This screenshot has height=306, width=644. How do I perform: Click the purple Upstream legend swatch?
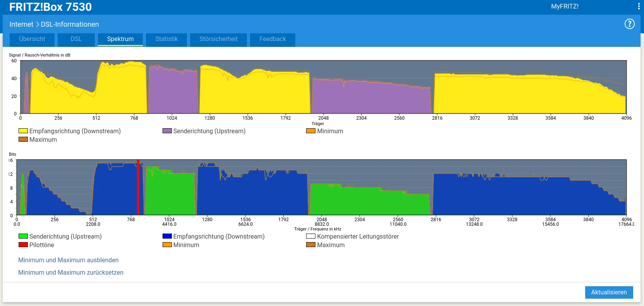point(167,131)
